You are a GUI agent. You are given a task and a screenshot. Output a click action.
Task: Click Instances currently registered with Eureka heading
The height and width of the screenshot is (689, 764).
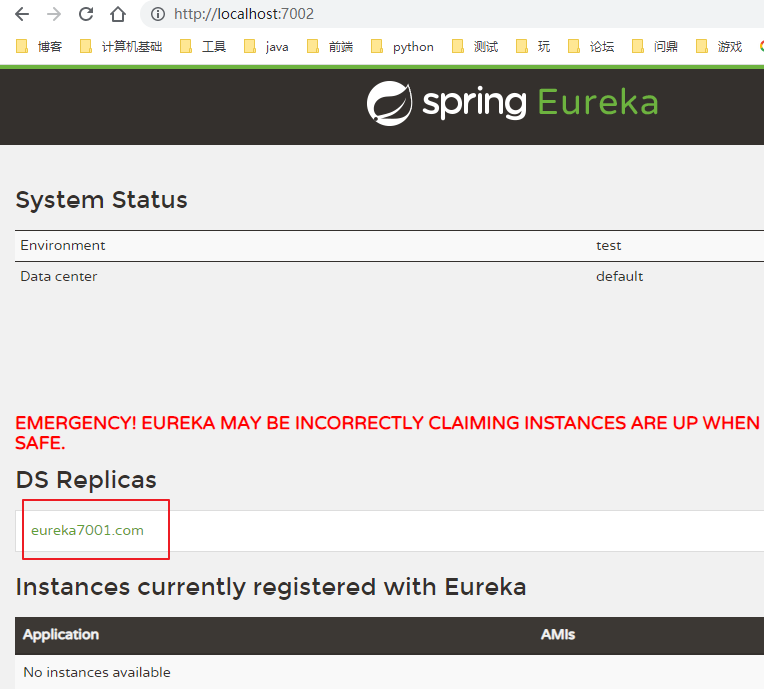(x=271, y=587)
